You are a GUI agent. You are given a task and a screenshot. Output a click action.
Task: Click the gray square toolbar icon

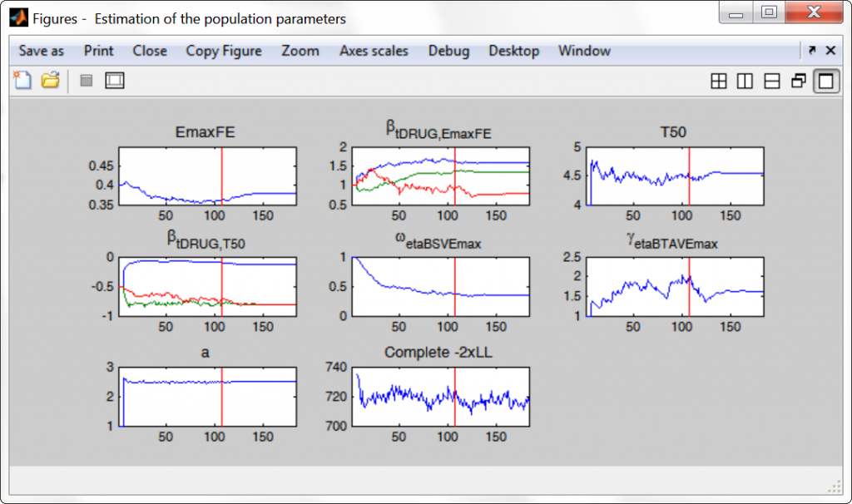click(x=86, y=80)
